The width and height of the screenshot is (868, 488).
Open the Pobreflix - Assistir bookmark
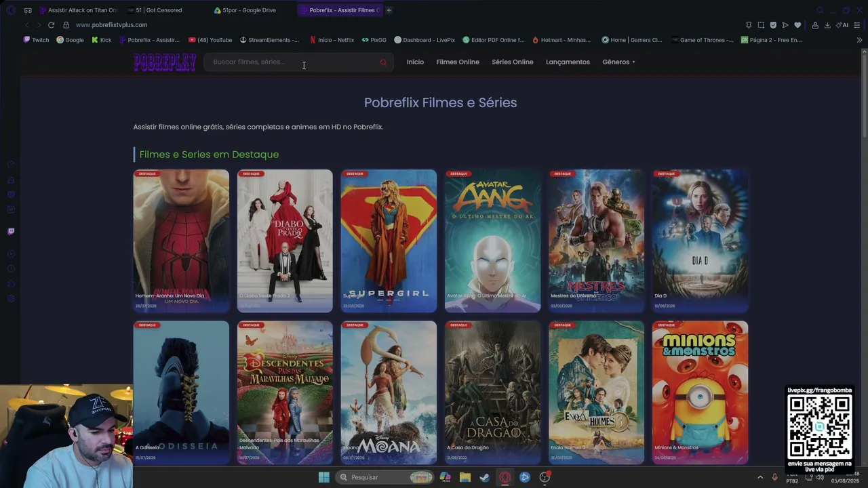tap(149, 40)
